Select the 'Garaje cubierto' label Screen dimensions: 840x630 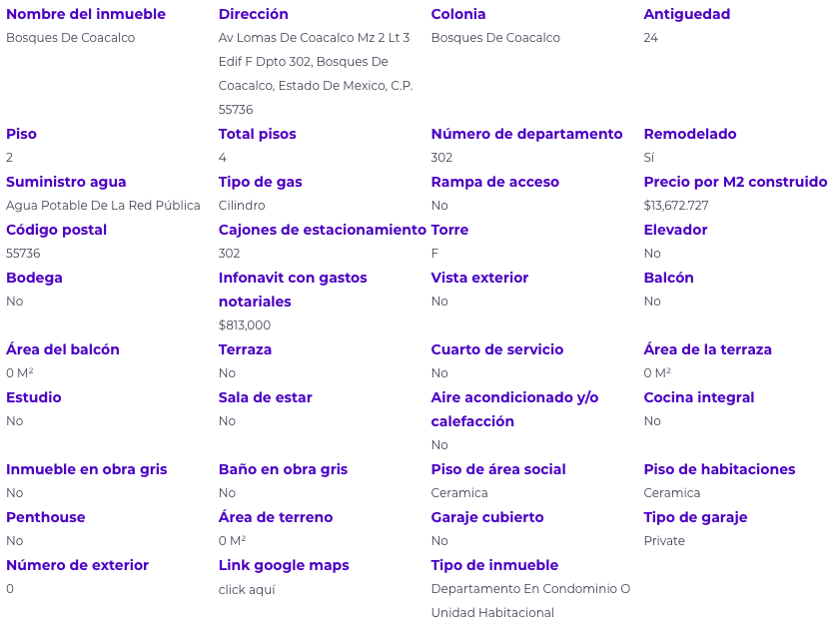[x=487, y=517]
